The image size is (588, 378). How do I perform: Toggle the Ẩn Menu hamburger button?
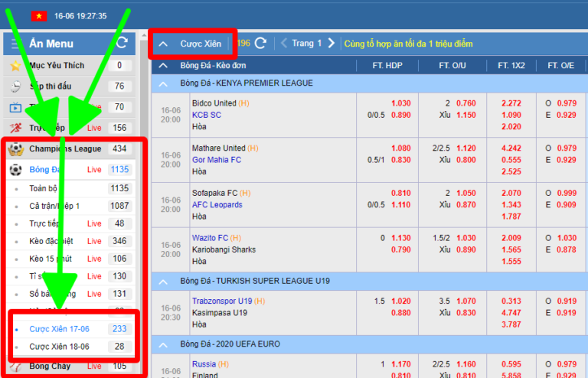(x=15, y=44)
